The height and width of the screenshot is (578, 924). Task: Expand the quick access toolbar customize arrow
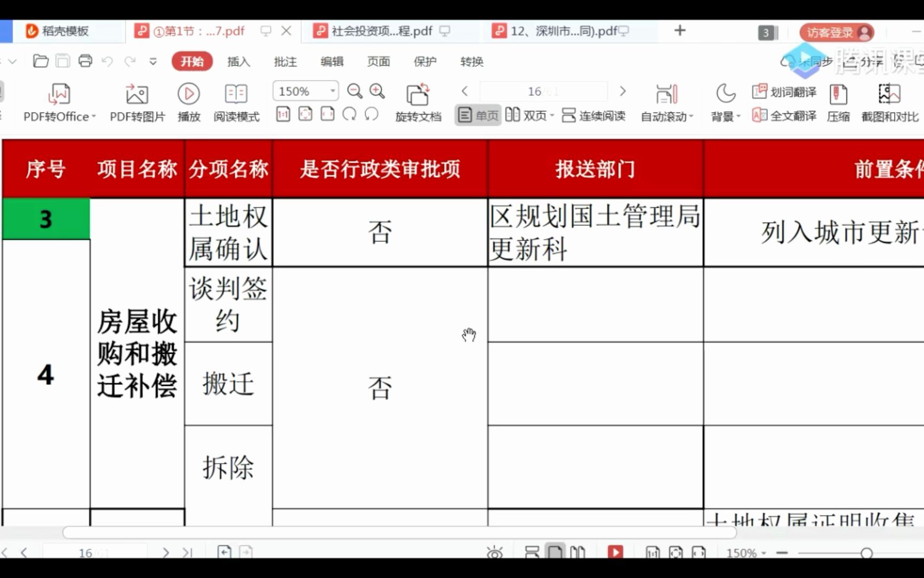pos(153,62)
